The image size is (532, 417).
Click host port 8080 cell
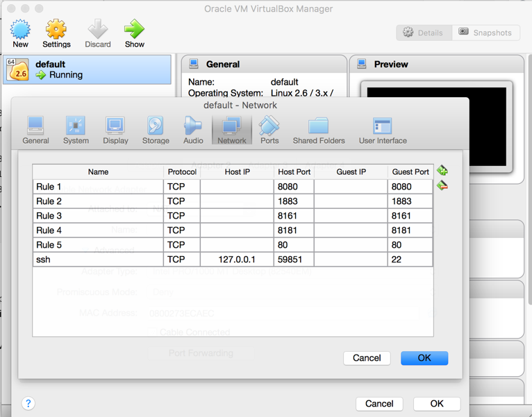click(x=294, y=187)
